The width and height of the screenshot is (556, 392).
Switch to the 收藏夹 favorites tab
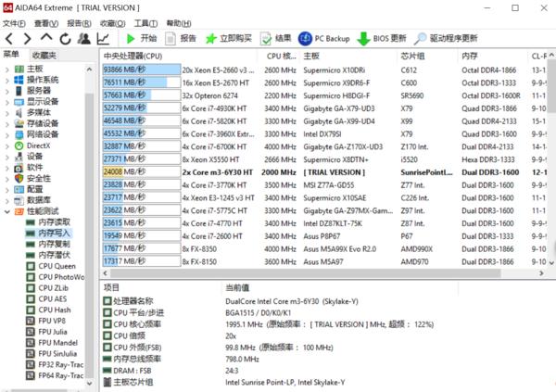point(44,55)
